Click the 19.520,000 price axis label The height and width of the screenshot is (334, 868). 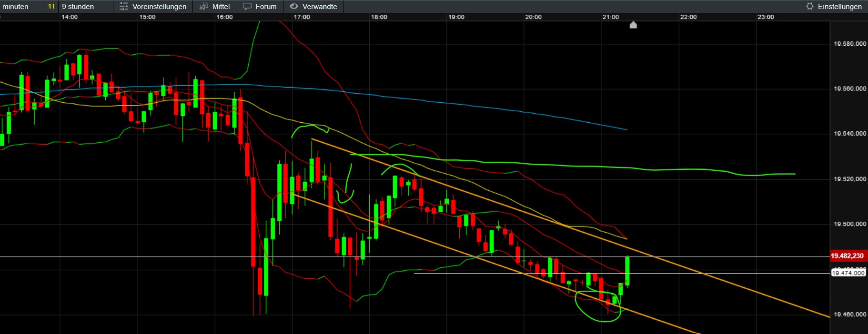click(850, 179)
